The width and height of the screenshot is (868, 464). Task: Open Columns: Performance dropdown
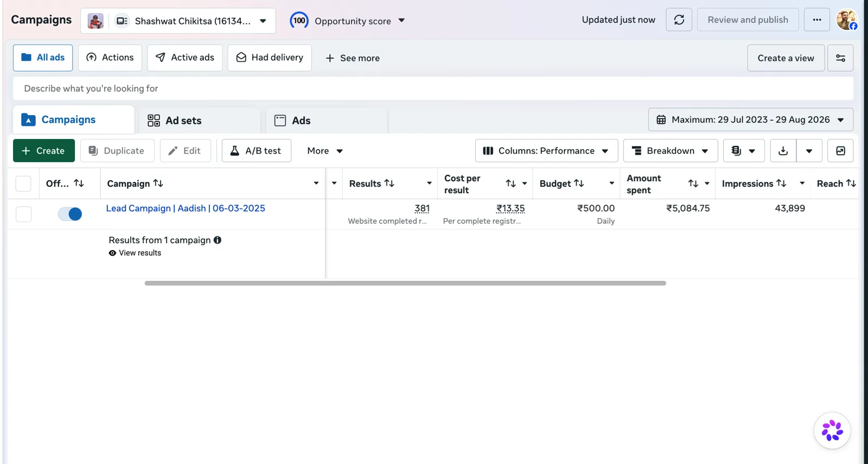(546, 151)
